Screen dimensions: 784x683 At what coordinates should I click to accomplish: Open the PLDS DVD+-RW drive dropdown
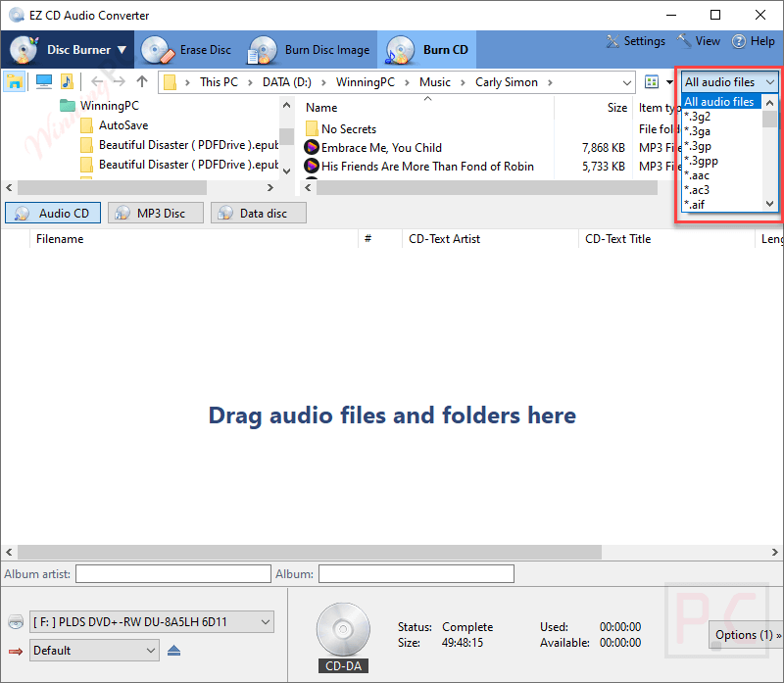149,621
